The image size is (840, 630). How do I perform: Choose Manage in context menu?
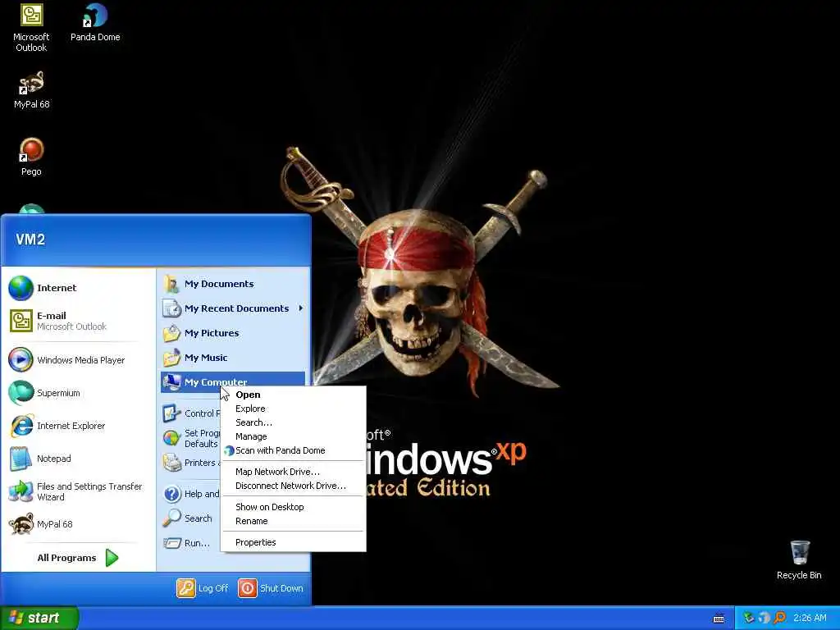[293, 436]
